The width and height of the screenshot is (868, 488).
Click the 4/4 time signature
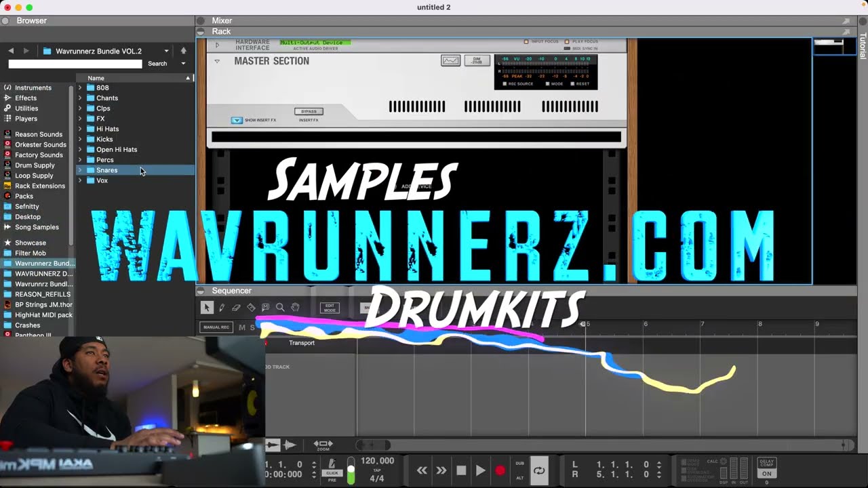377,479
